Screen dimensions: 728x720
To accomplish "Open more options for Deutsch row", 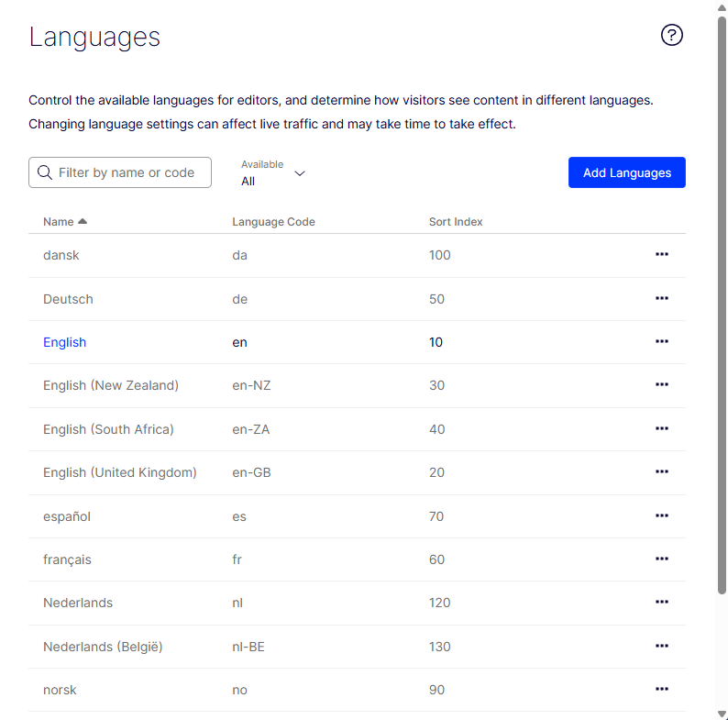I will click(662, 298).
